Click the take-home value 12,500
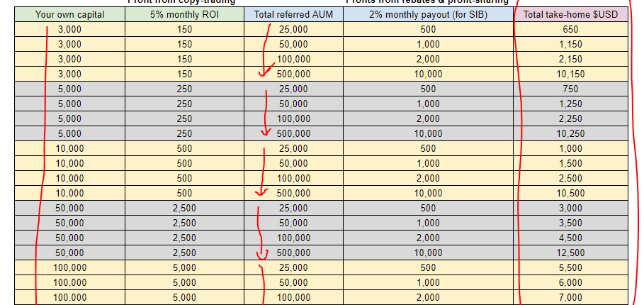The height and width of the screenshot is (305, 644). [570, 253]
